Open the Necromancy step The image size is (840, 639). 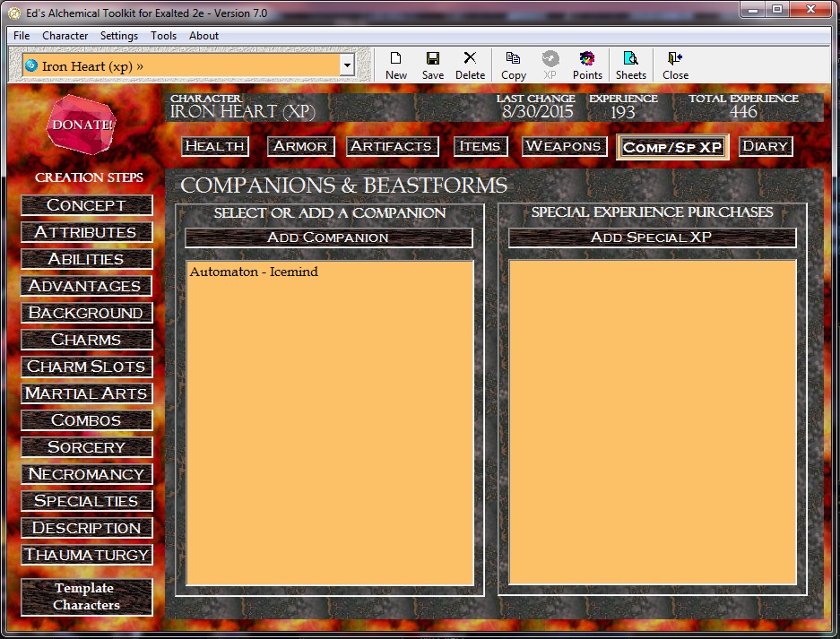coord(86,474)
